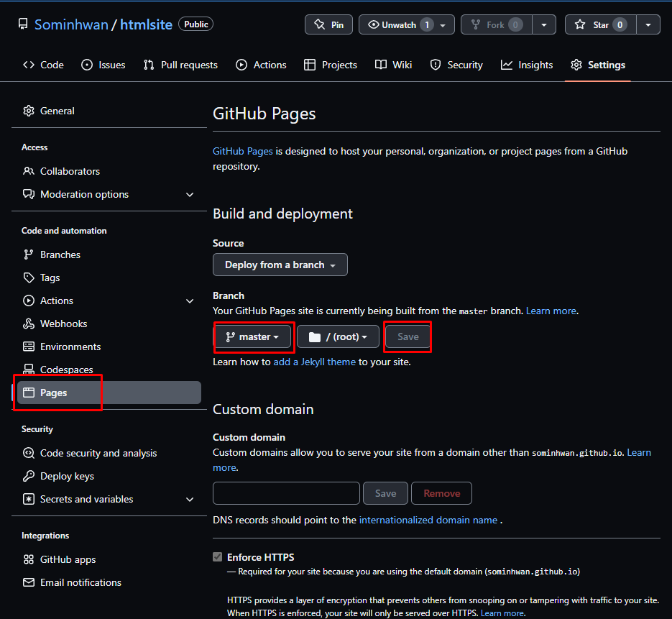Click the Issues circle icon

pyautogui.click(x=87, y=65)
